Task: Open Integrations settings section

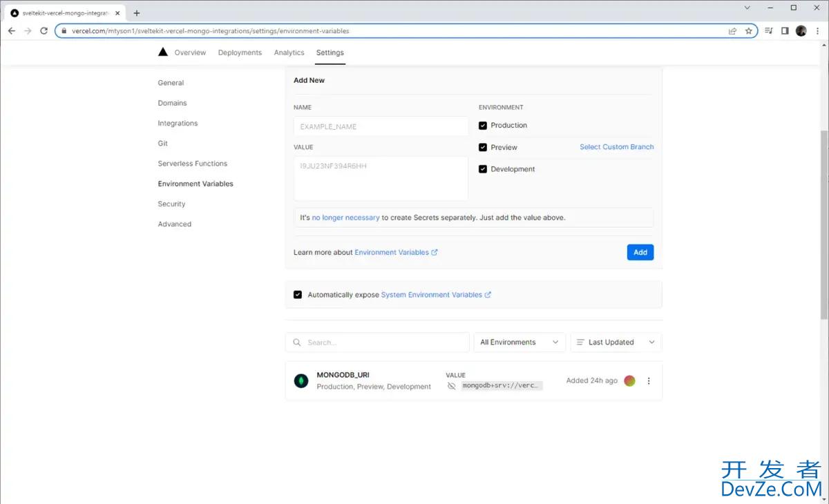Action: (x=178, y=123)
